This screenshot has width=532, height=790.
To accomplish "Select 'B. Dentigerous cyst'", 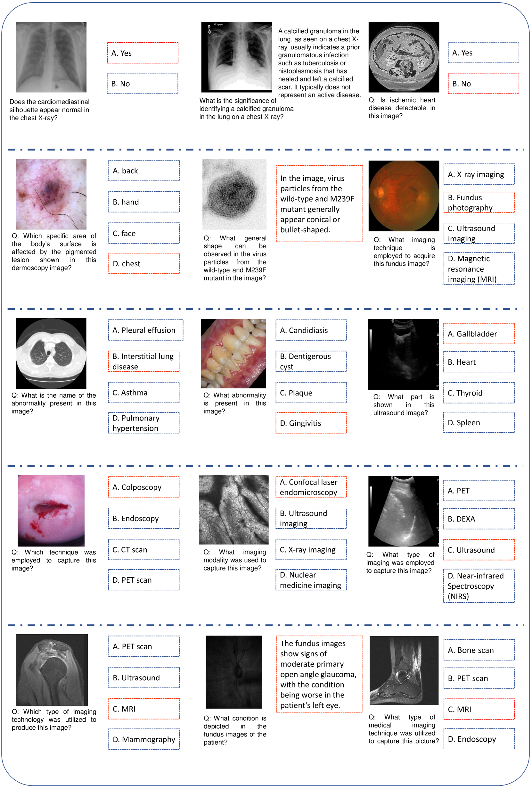I will [x=311, y=361].
